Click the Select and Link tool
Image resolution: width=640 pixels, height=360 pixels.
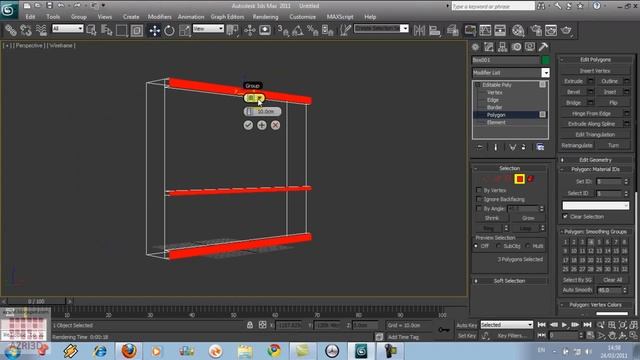[11, 31]
